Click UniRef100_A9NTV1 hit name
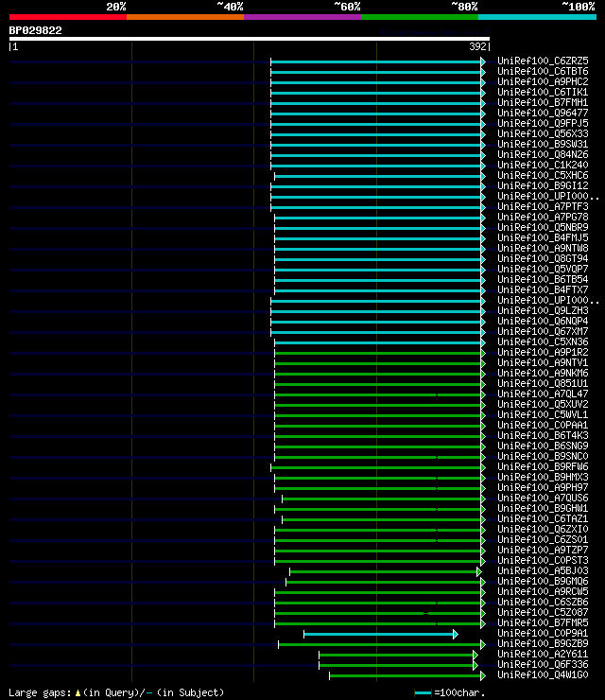The width and height of the screenshot is (605, 700). click(543, 363)
